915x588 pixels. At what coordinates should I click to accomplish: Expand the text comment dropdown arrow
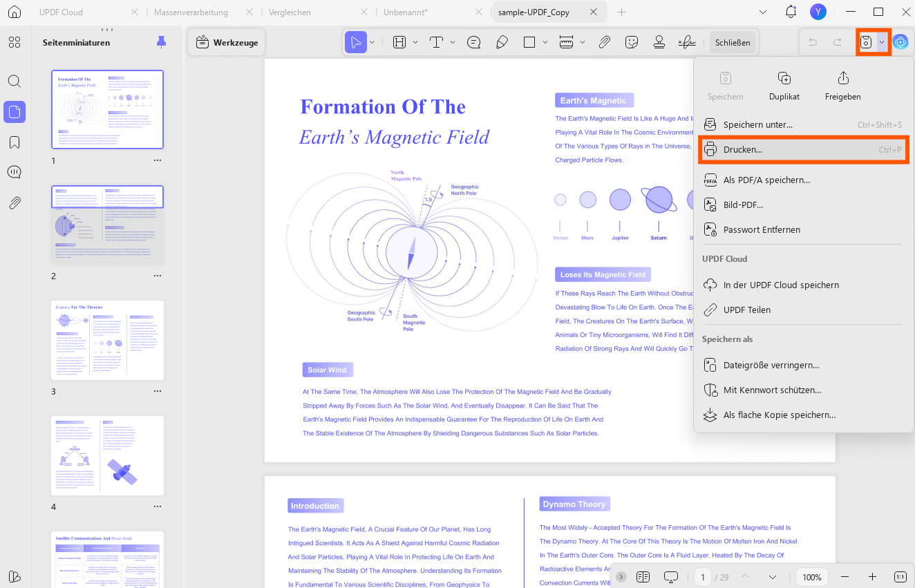point(453,42)
